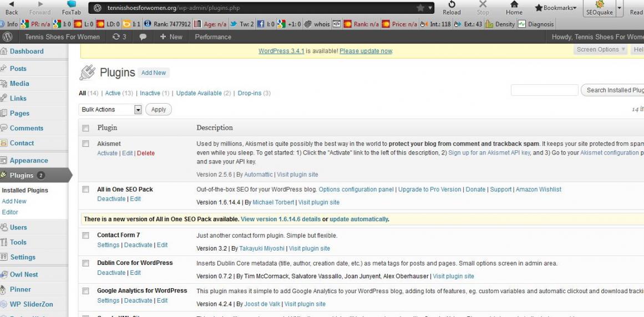Image resolution: width=644 pixels, height=317 pixels.
Task: Check the Google Analytics for WordPress checkbox
Action: point(85,291)
